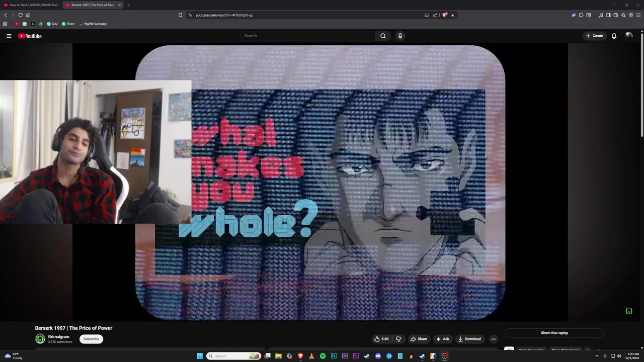Like the video with thumbs-up (5.6K)
The width and height of the screenshot is (644, 362).
(381, 339)
